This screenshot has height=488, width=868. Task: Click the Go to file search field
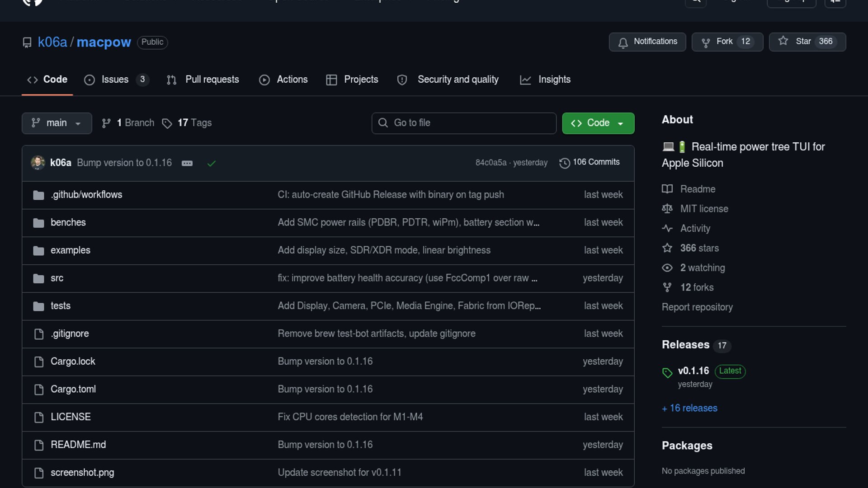tap(464, 123)
